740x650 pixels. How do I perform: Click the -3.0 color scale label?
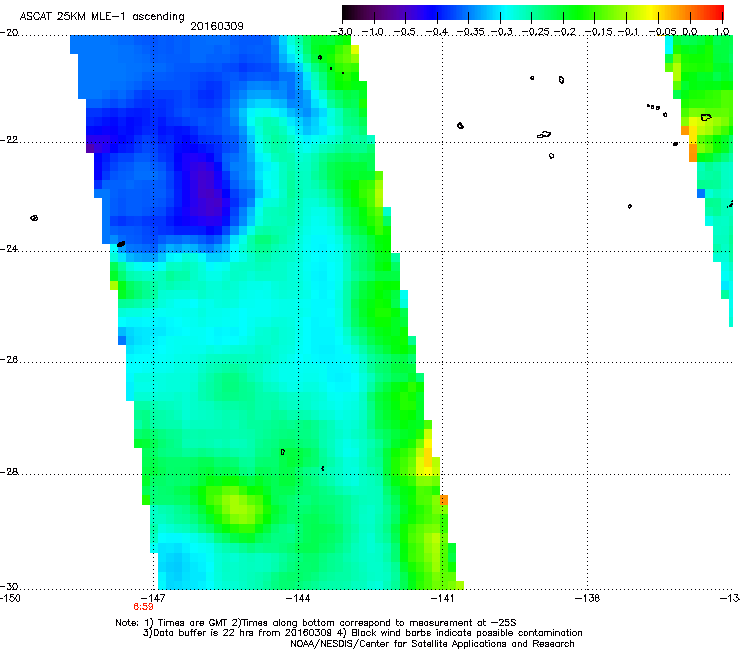(342, 32)
